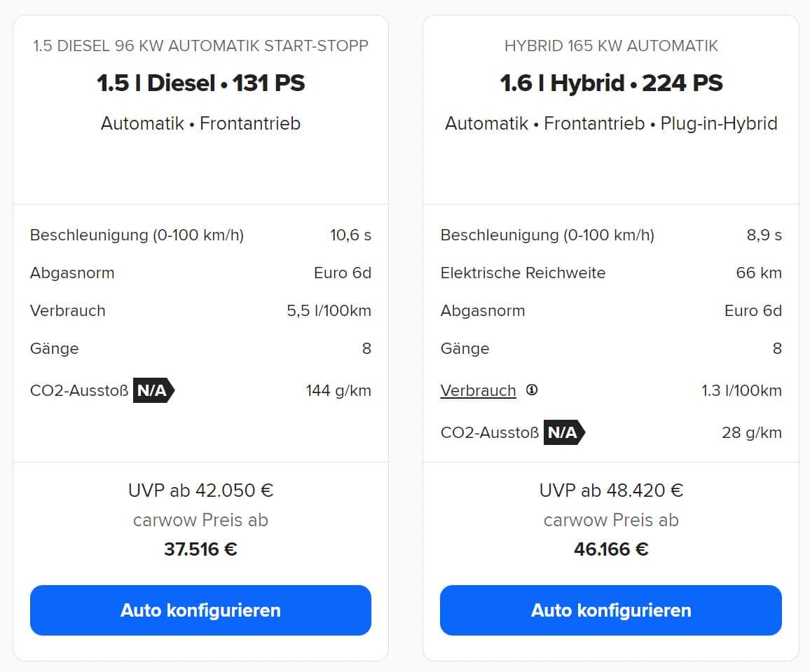The height and width of the screenshot is (672, 810).
Task: Click the 28 g/km emission value
Action: [x=752, y=432]
